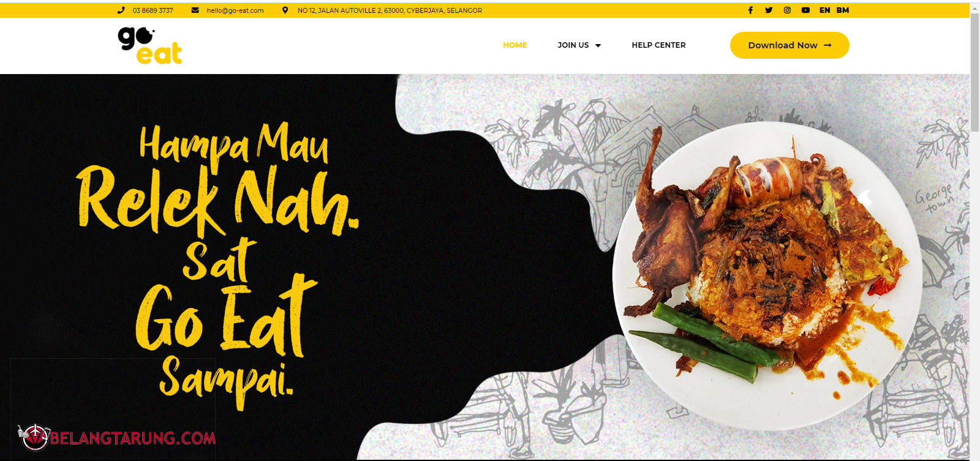Click the Cyberjaya address link
This screenshot has height=461, width=980.
tap(390, 10)
